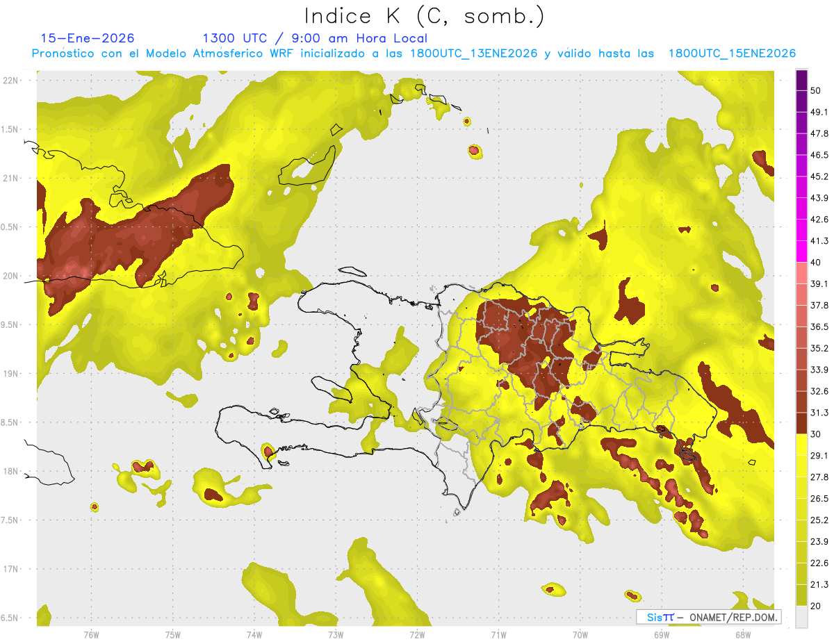Click the "75W" longitude label
The width and height of the screenshot is (834, 644).
[172, 635]
